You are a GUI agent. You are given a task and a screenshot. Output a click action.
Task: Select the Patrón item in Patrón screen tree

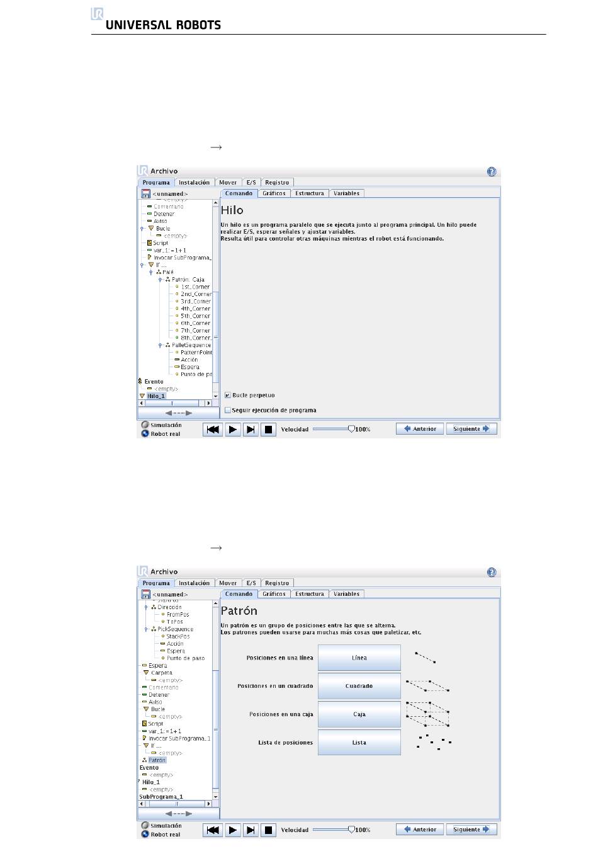click(x=157, y=760)
